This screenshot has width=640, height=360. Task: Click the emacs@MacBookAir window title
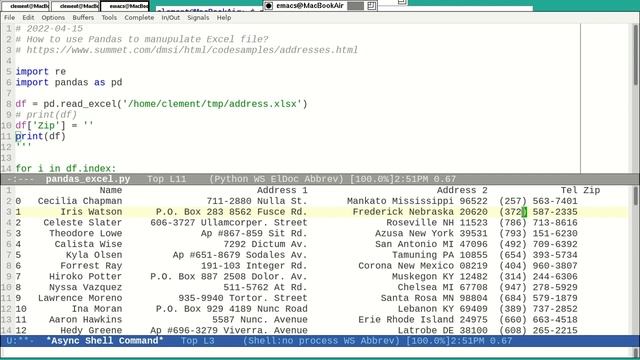310,6
